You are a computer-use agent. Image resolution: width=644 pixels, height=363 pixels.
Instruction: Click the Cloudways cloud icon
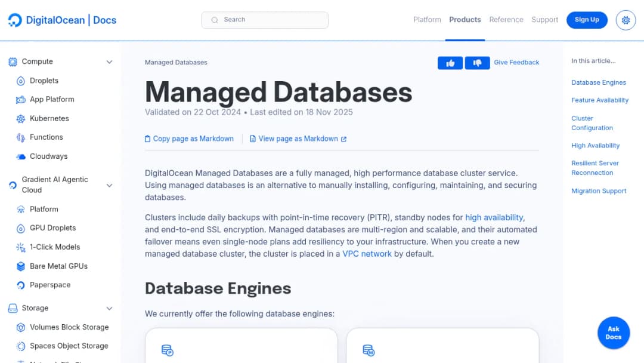click(20, 156)
